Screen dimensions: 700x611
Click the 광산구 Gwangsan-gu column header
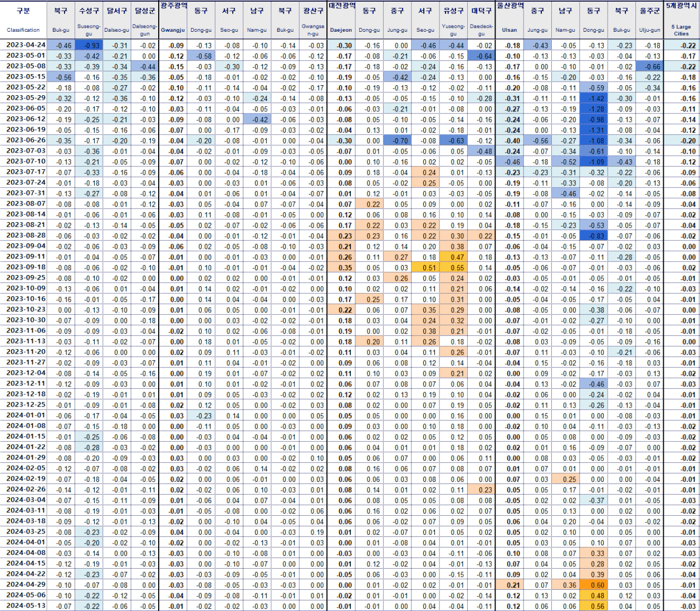[313, 20]
